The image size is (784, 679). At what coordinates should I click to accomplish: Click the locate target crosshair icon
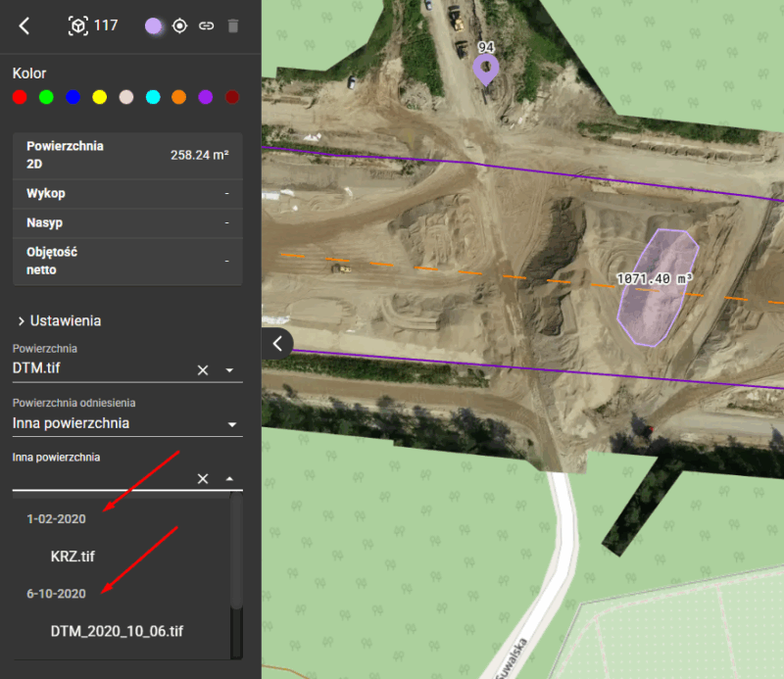coord(179,26)
